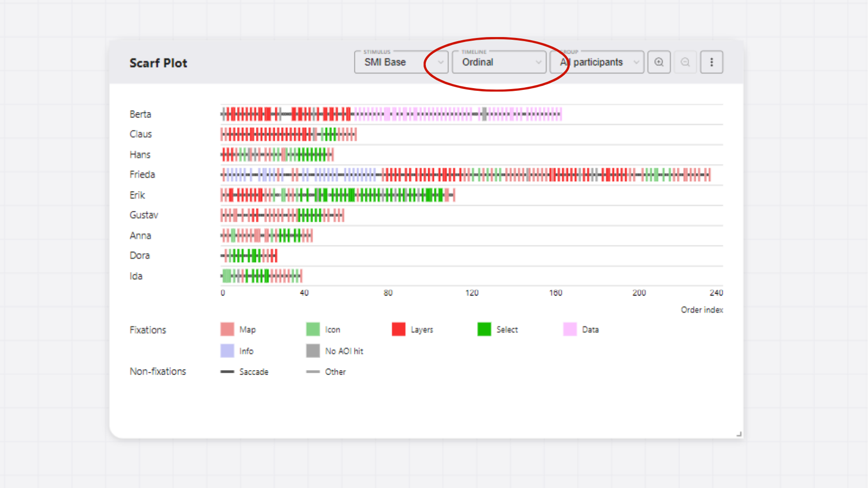Toggle the Layers legend red swatch
This screenshot has height=488, width=868.
pos(398,329)
